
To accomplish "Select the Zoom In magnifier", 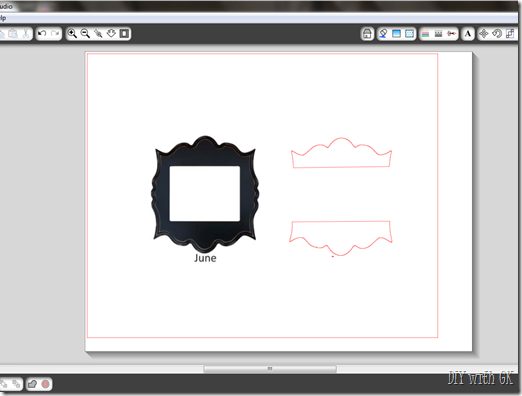I will (x=72, y=33).
